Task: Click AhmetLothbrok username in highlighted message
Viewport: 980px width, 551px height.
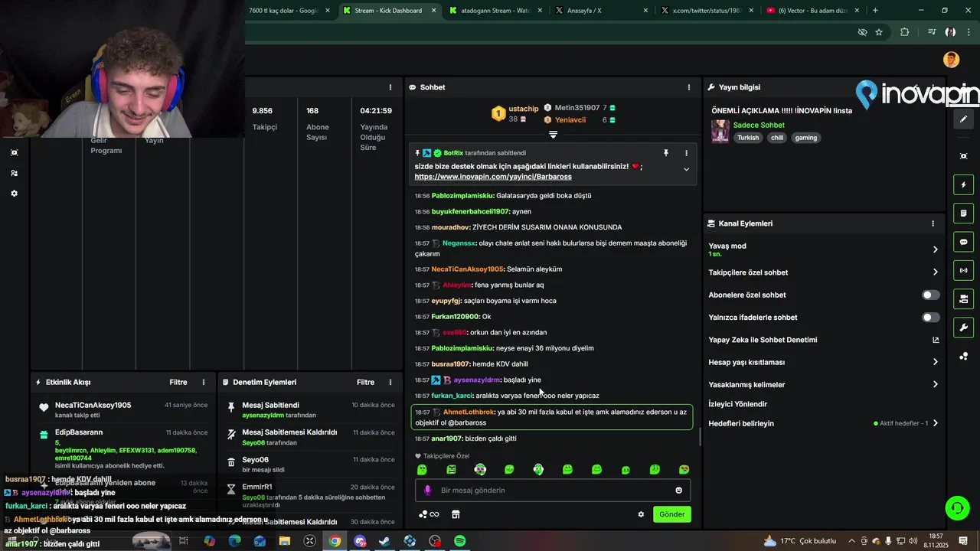Action: coord(469,412)
